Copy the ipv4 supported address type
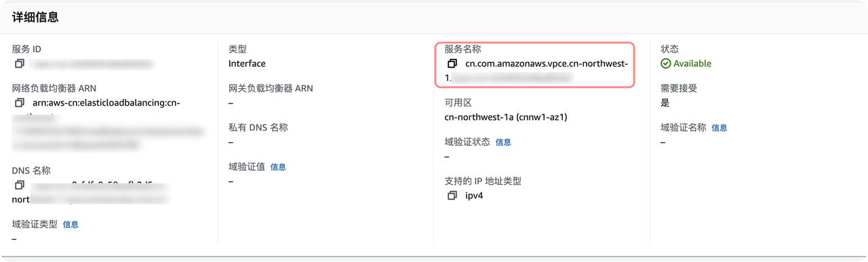The image size is (868, 262). tap(452, 196)
